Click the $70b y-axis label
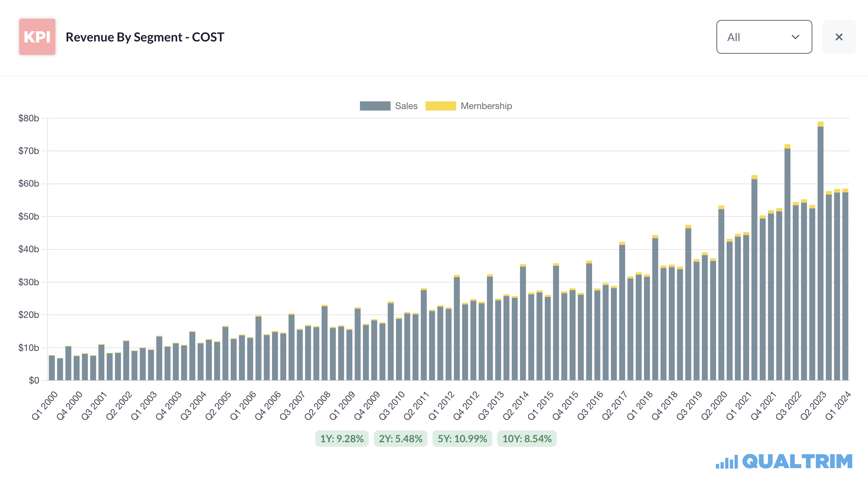Image resolution: width=868 pixels, height=486 pixels. coord(29,151)
